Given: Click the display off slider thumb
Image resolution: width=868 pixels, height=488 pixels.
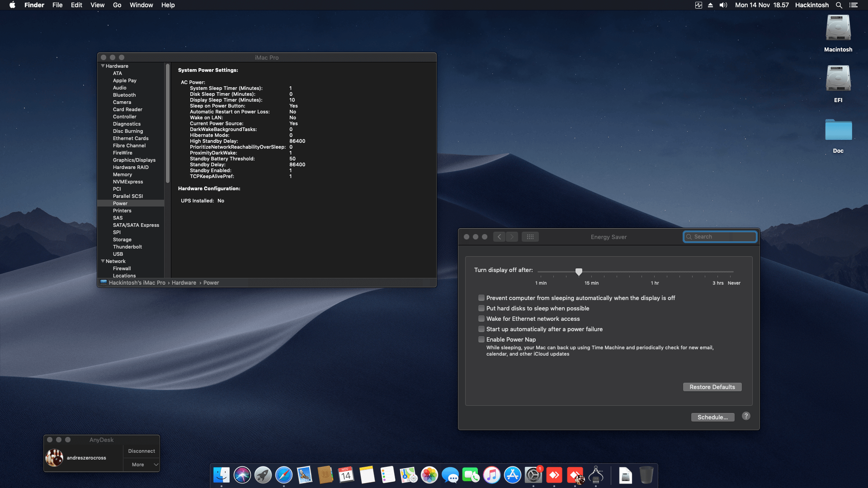Looking at the screenshot, I should (x=579, y=272).
